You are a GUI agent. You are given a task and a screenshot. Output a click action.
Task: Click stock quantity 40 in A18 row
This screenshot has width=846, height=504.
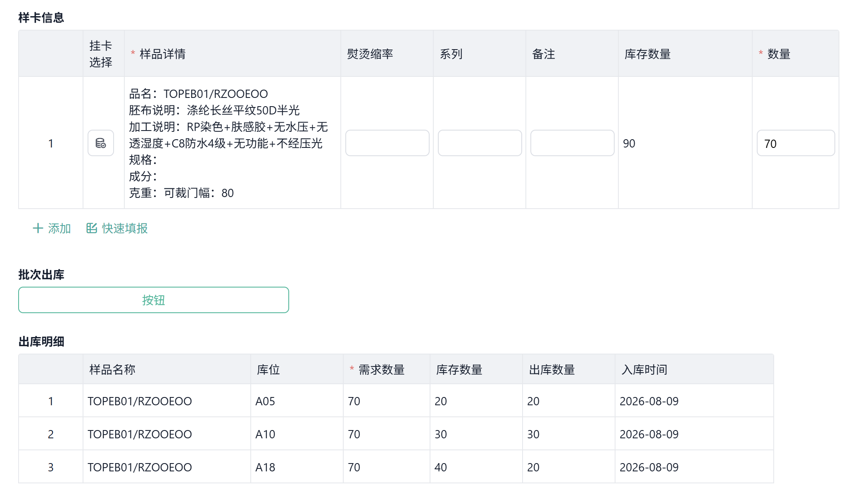441,467
